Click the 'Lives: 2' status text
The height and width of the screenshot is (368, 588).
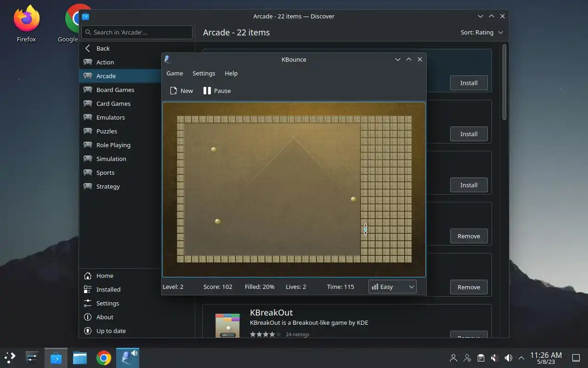coord(296,287)
